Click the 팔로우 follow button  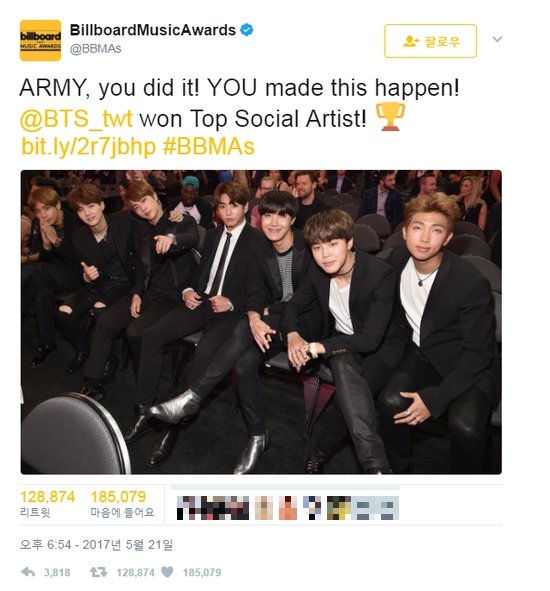click(431, 41)
